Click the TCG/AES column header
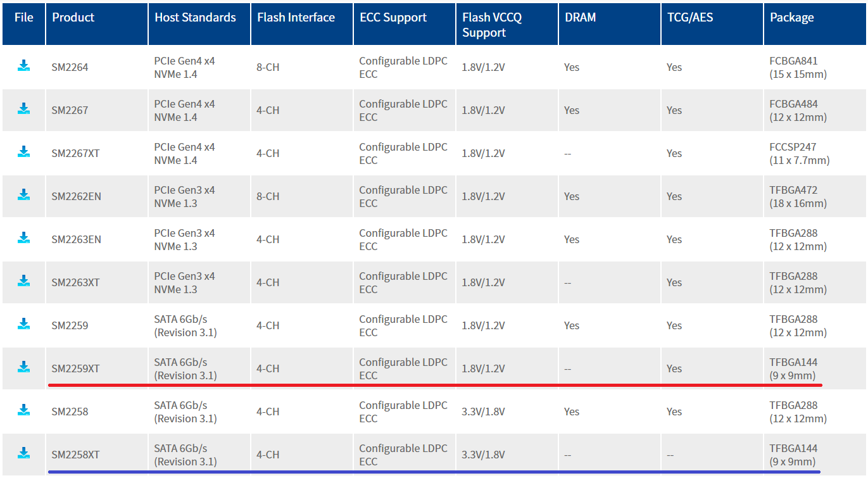868x478 pixels. click(x=690, y=18)
